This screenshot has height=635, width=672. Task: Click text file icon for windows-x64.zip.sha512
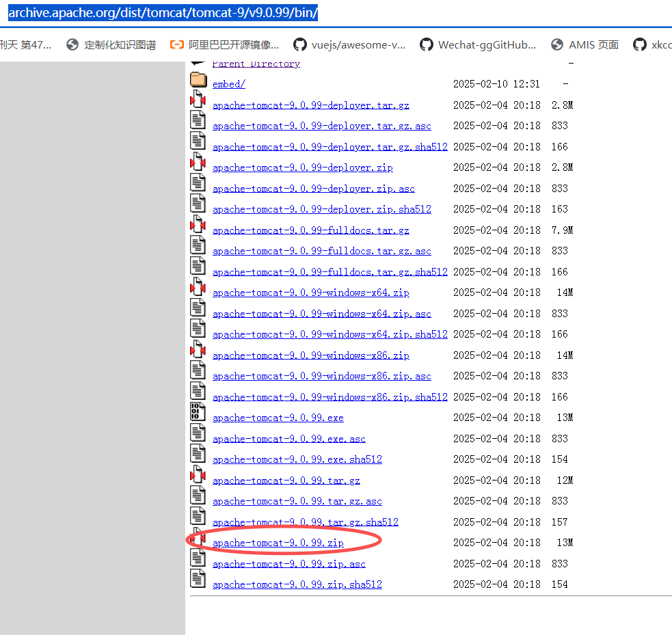point(198,328)
